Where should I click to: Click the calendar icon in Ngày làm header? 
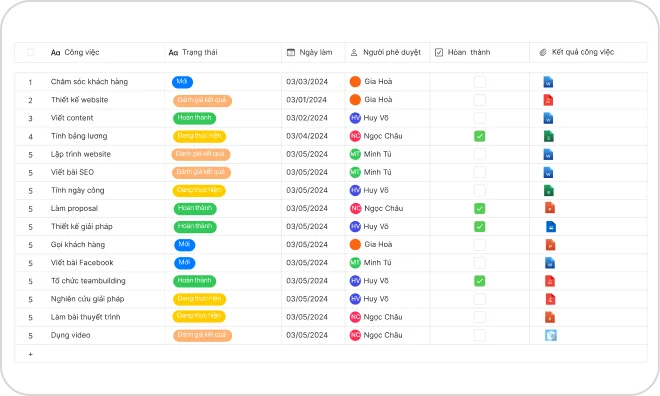coord(291,53)
